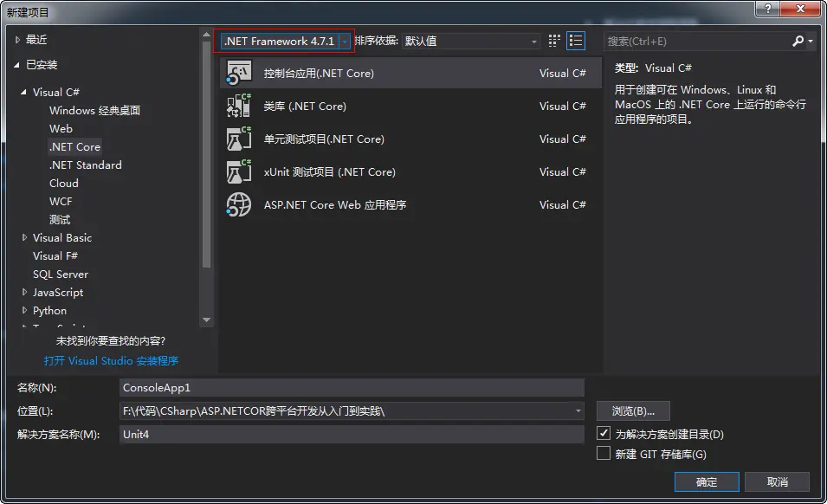Click the Unit Test Project (.NET Core) icon
The image size is (827, 504).
(239, 139)
